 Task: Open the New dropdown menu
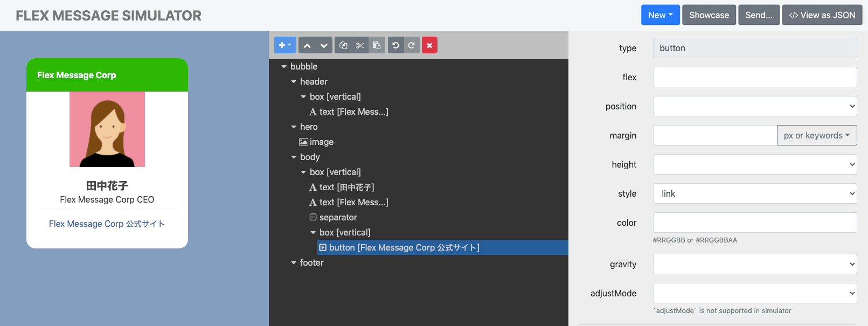[660, 15]
